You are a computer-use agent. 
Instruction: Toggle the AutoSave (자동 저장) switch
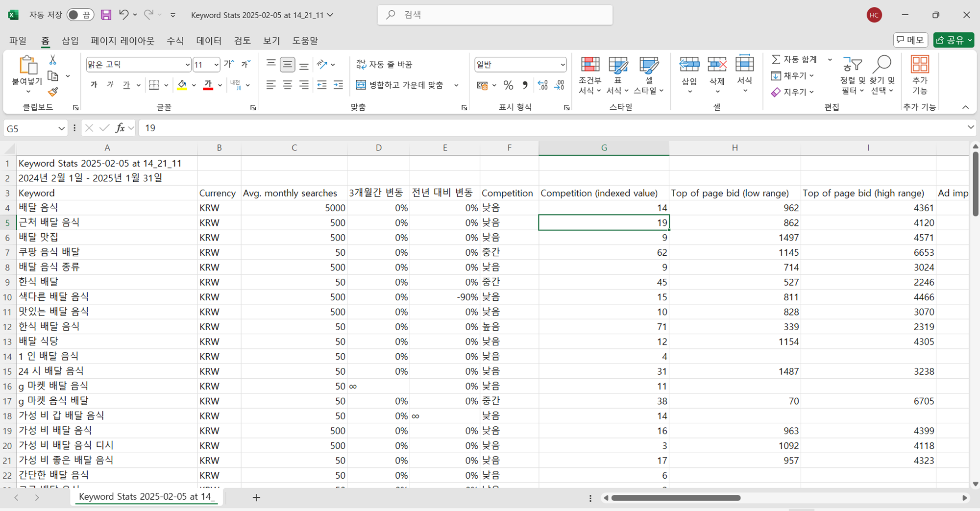pyautogui.click(x=80, y=15)
